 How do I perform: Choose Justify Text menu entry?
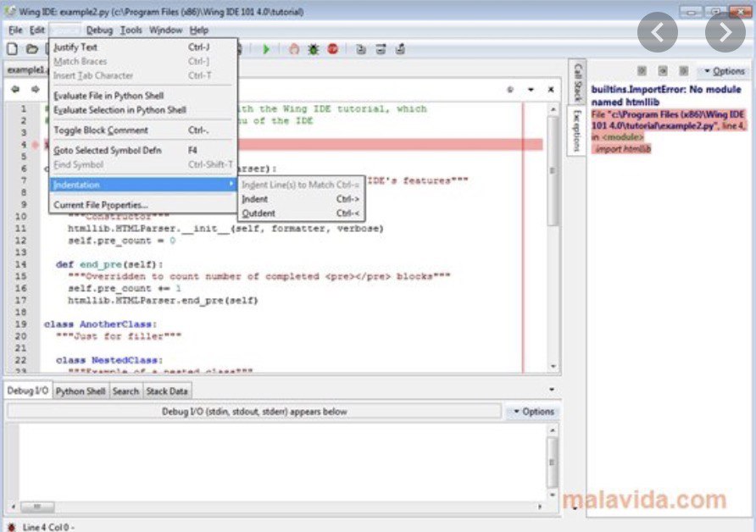pos(142,47)
